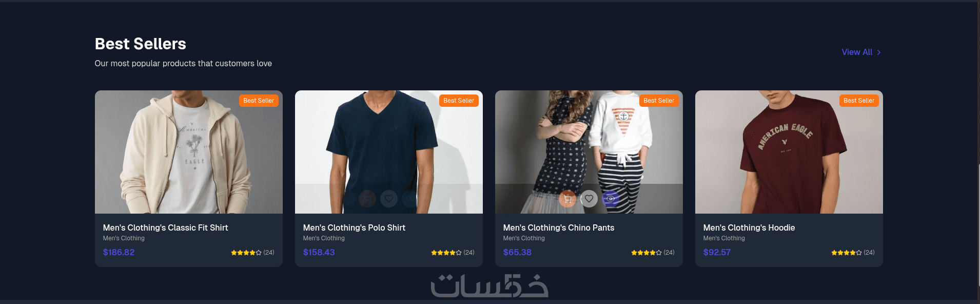Add Chino Pants to cart via cart icon

pos(567,199)
